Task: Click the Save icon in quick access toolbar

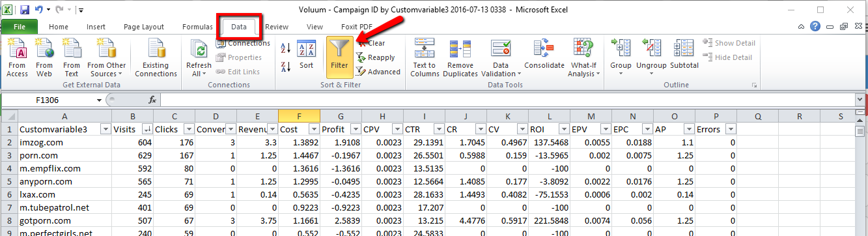Action: pos(25,10)
